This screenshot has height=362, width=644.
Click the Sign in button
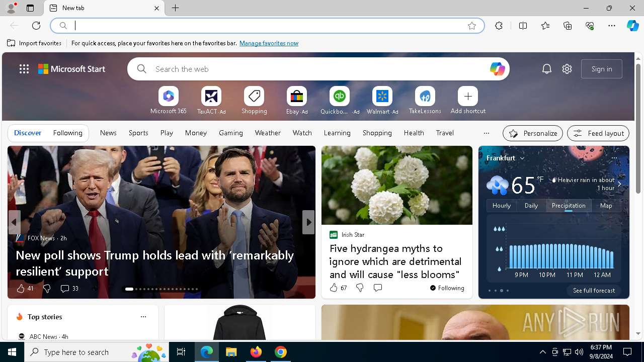pos(602,69)
